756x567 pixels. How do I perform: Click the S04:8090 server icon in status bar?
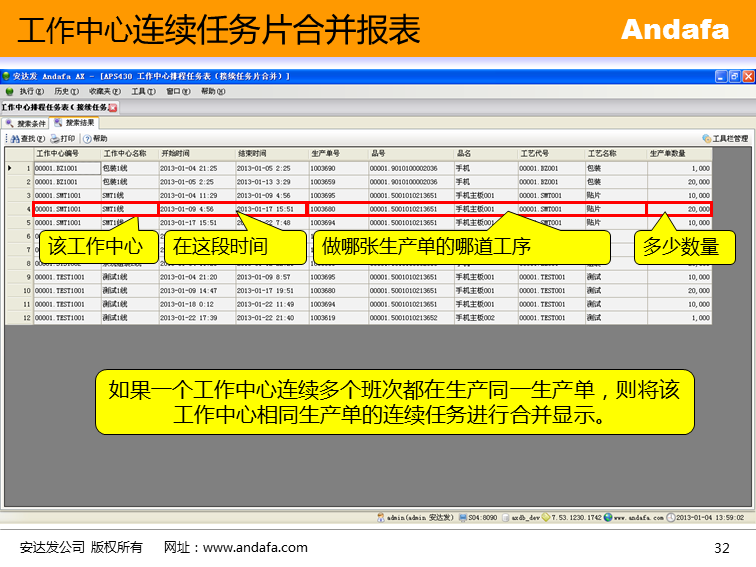click(463, 518)
